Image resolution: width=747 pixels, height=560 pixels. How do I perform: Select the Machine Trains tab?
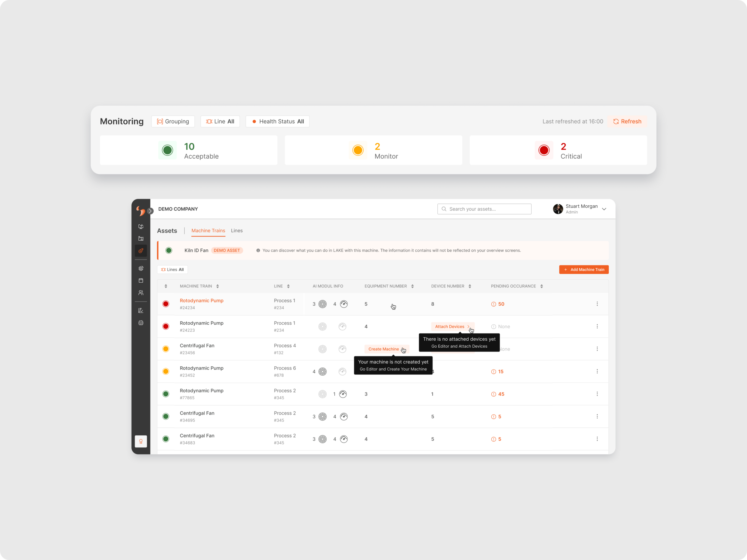click(208, 230)
